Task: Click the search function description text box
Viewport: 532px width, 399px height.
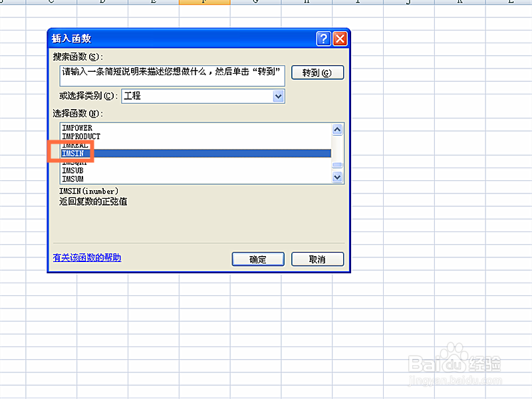Action: coord(172,76)
